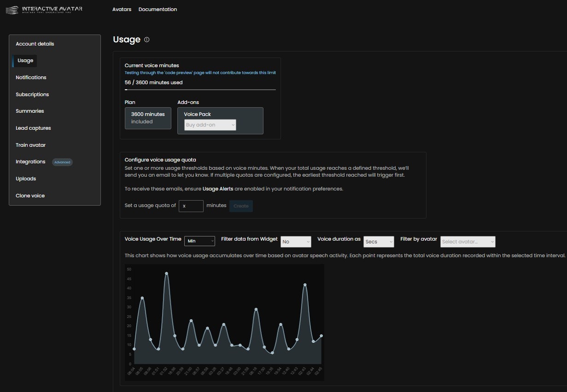Click the chart point at 08:05
The width and height of the screenshot is (567, 392).
(x=142, y=298)
